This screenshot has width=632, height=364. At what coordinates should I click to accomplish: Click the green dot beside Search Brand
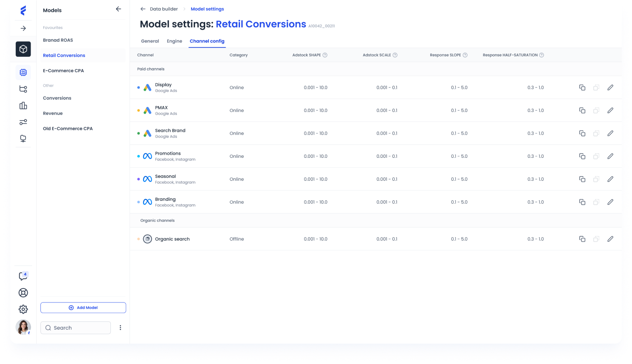coord(138,133)
